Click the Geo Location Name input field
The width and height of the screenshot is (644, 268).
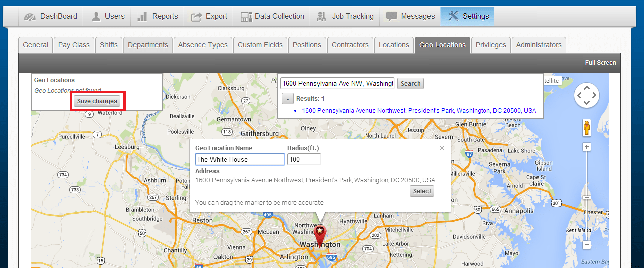click(x=240, y=159)
